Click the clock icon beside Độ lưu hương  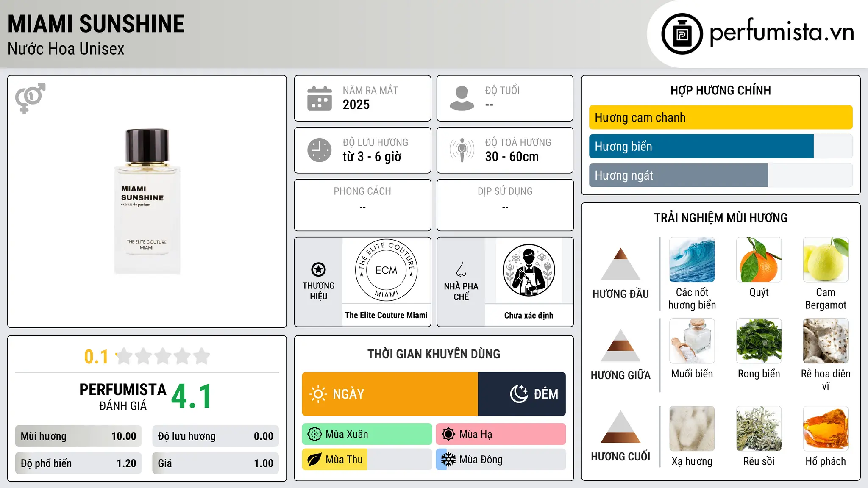pyautogui.click(x=320, y=150)
